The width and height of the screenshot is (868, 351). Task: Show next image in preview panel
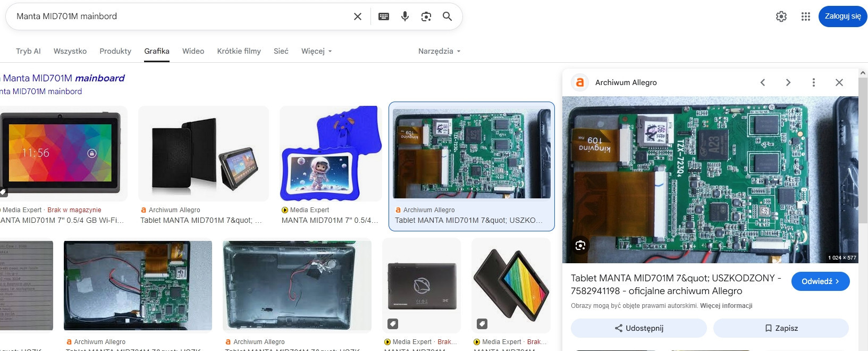788,82
